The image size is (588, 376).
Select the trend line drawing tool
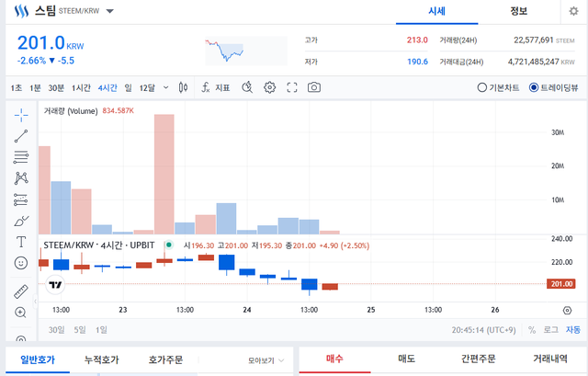[21, 136]
